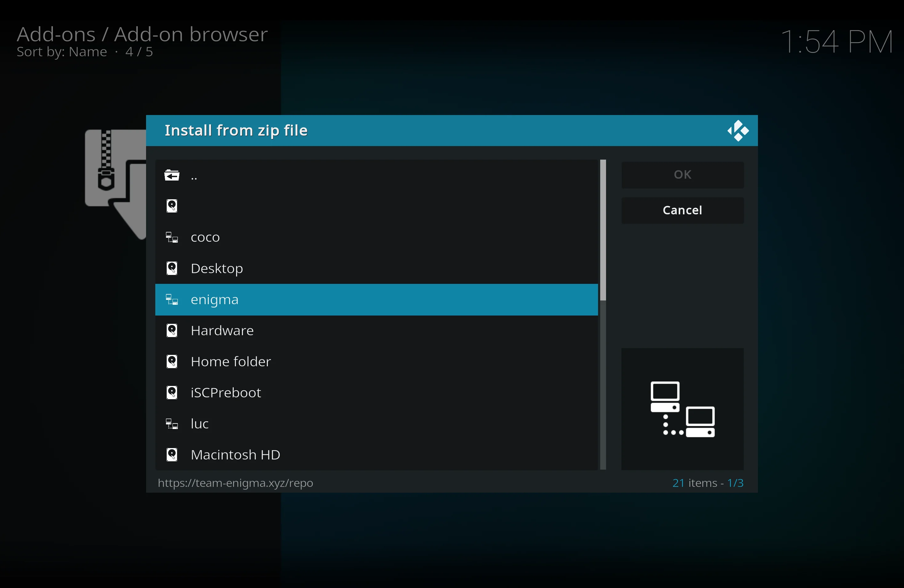Click the Desktop drive icon
This screenshot has width=904, height=588.
(x=172, y=268)
